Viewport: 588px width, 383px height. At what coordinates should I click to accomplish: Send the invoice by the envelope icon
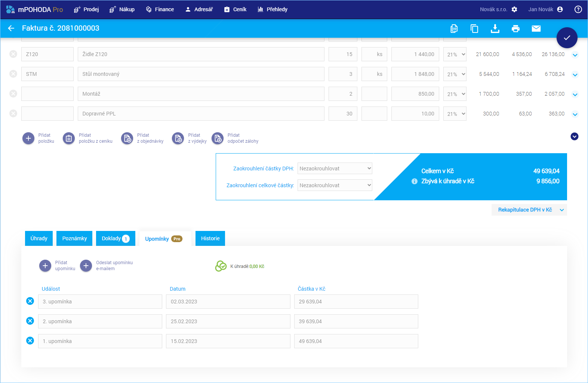pos(536,28)
